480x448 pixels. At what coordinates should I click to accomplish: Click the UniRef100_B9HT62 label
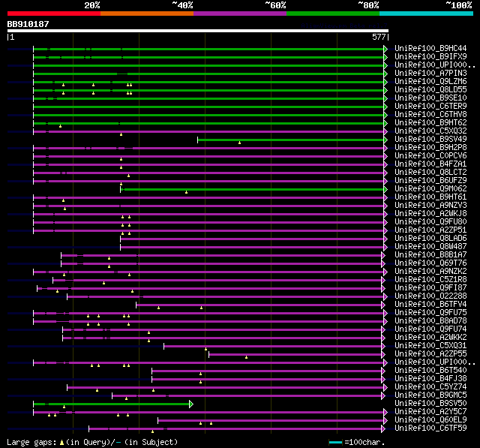coord(430,123)
